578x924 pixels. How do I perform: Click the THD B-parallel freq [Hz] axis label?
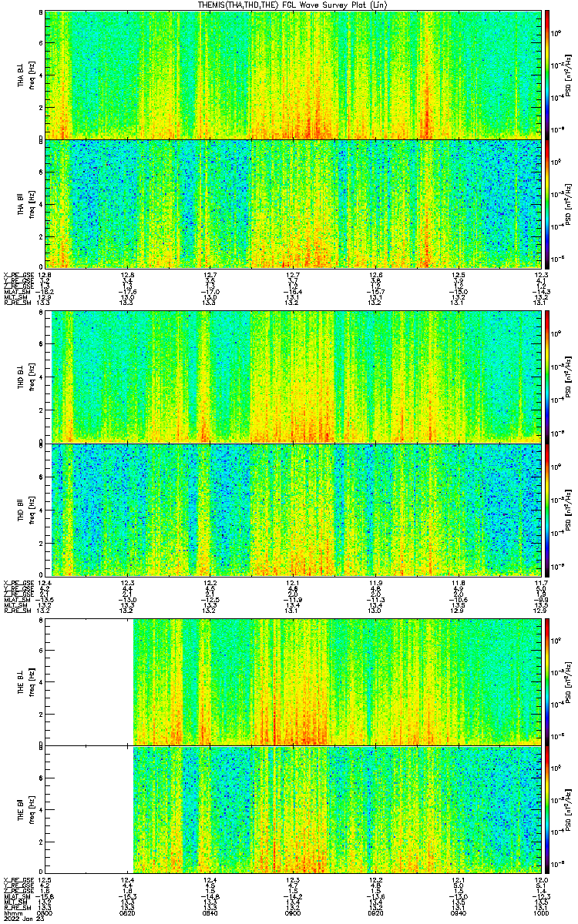pos(32,509)
